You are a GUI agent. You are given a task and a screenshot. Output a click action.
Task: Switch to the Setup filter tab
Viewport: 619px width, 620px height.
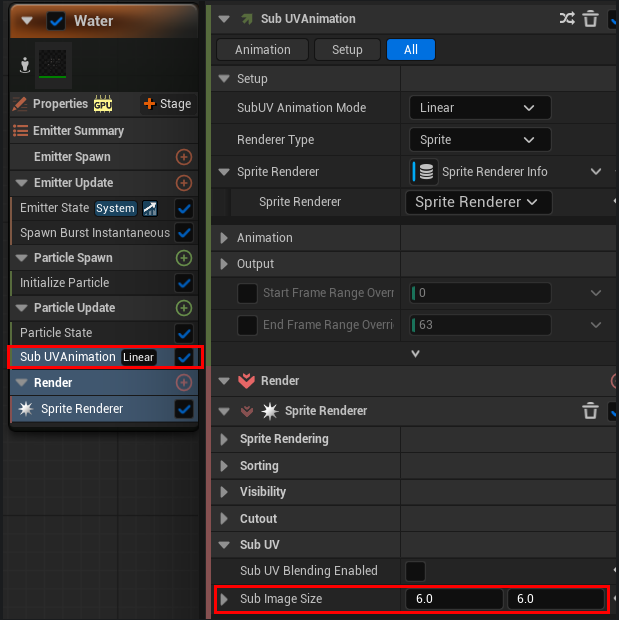point(347,50)
